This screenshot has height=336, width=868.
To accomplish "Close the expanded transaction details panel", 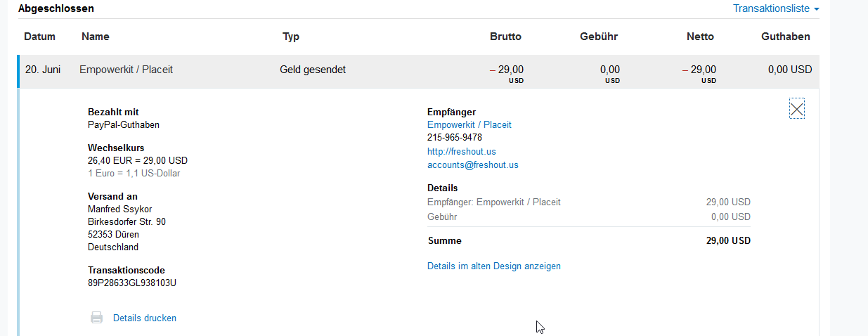I will pyautogui.click(x=796, y=109).
